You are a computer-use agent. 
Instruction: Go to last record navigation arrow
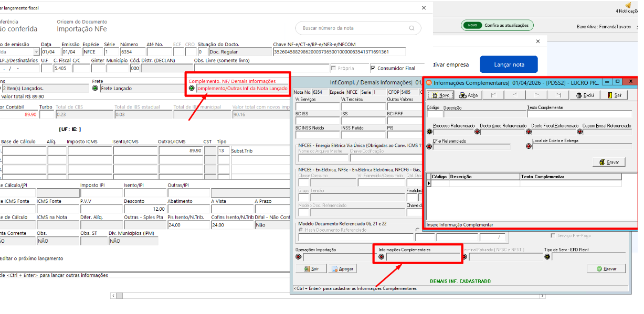pos(558,95)
